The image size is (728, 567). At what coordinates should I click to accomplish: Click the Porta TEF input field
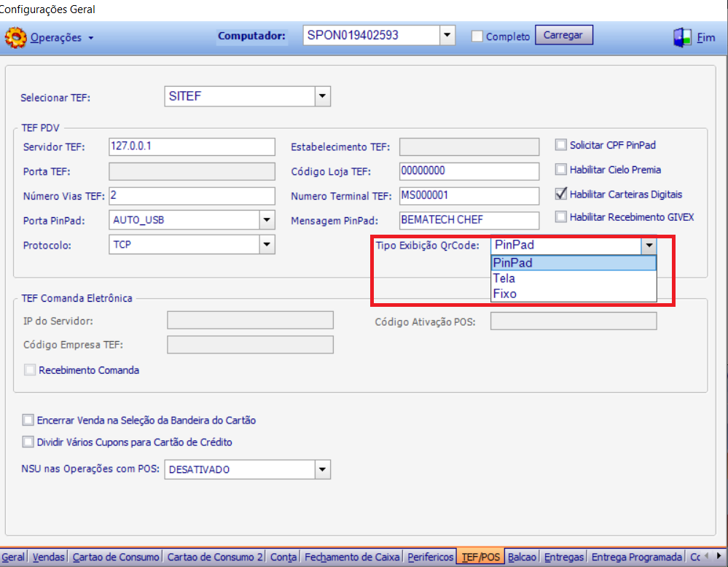coord(192,171)
